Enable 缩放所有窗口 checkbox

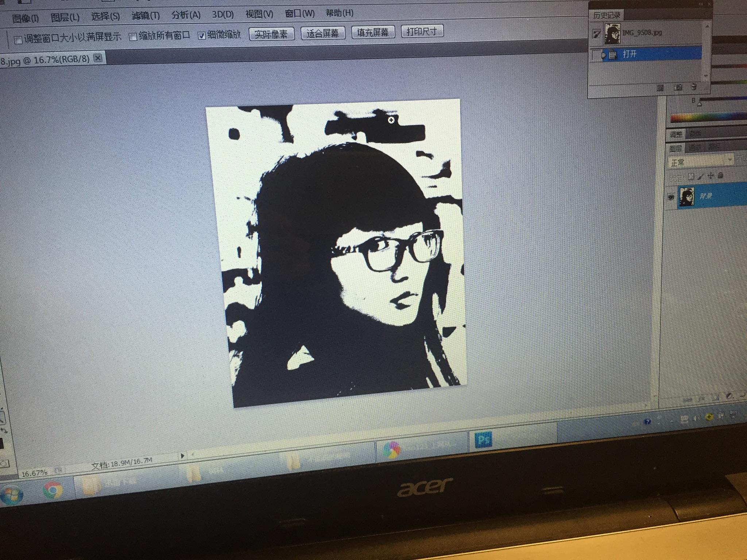tap(133, 36)
